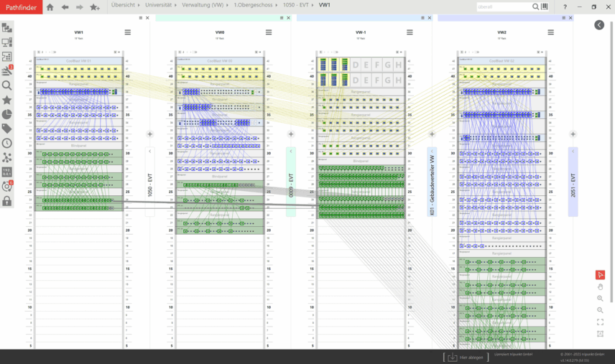Screen dimensions: 615x364
Task: Click the Pathfinder logo button
Action: point(21,7)
